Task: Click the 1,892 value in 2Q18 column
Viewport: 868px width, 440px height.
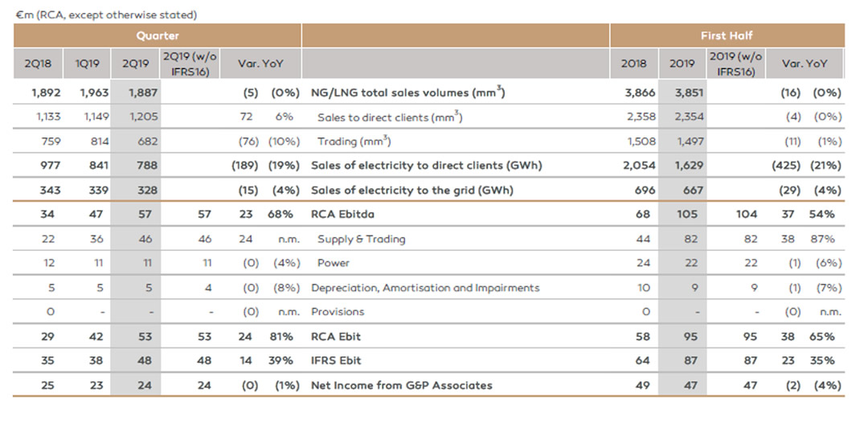Action: click(46, 93)
